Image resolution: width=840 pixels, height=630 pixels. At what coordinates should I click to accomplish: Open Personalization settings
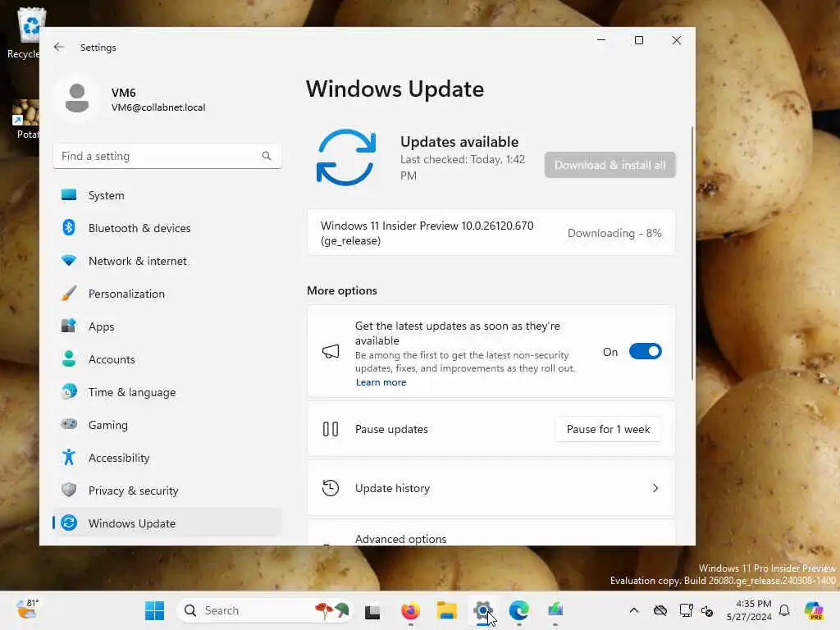coord(167,294)
